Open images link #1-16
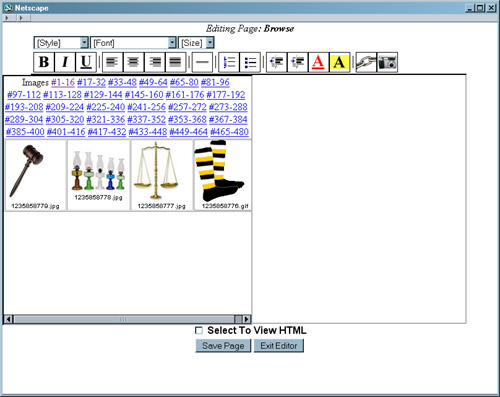Image resolution: width=500 pixels, height=397 pixels. [x=63, y=82]
